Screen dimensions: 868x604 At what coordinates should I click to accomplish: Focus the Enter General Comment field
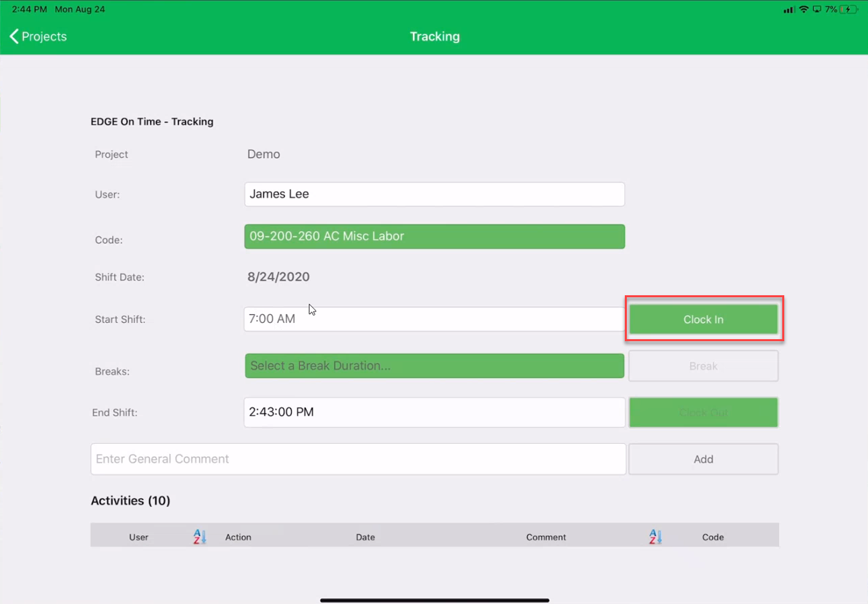pyautogui.click(x=358, y=459)
